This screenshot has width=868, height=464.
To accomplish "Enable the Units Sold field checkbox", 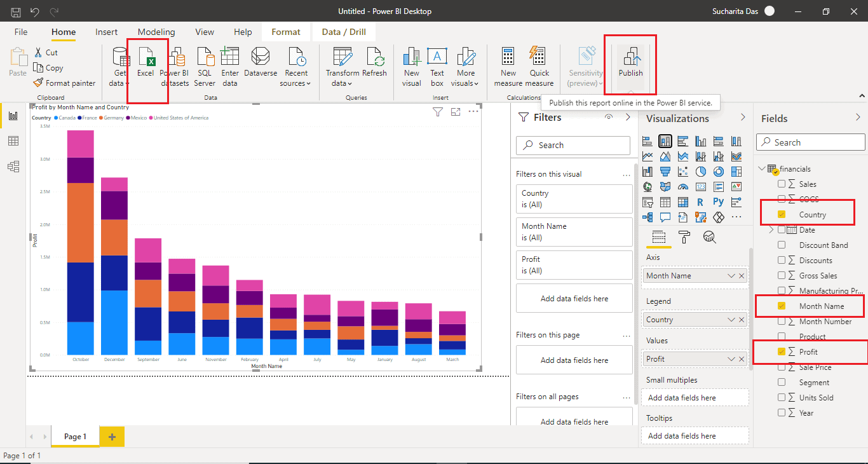I will click(782, 398).
